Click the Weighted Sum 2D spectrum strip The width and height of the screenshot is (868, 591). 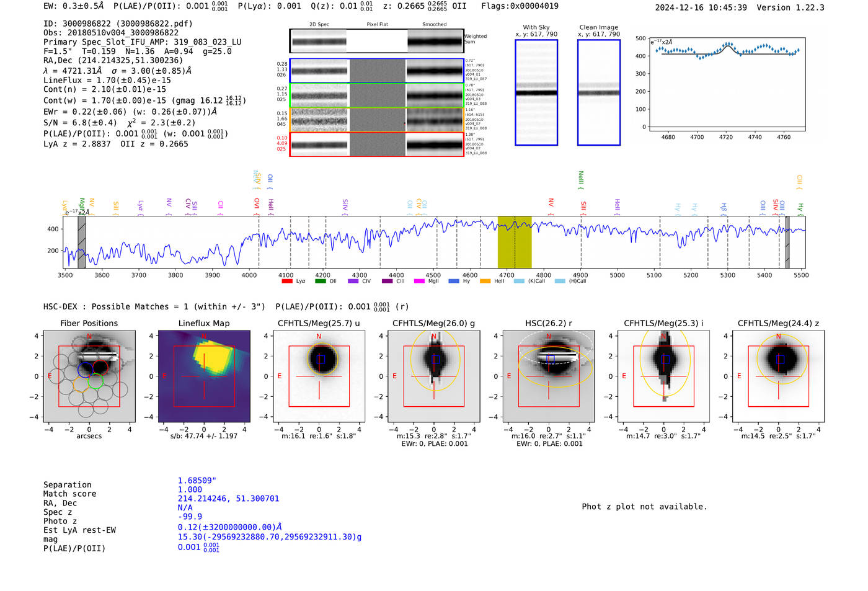(x=377, y=41)
